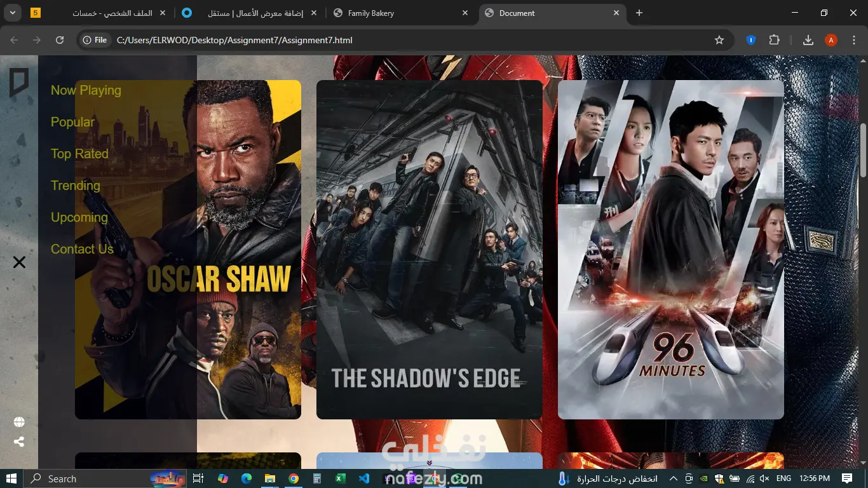Switch to Chrome on the taskbar

(x=293, y=478)
